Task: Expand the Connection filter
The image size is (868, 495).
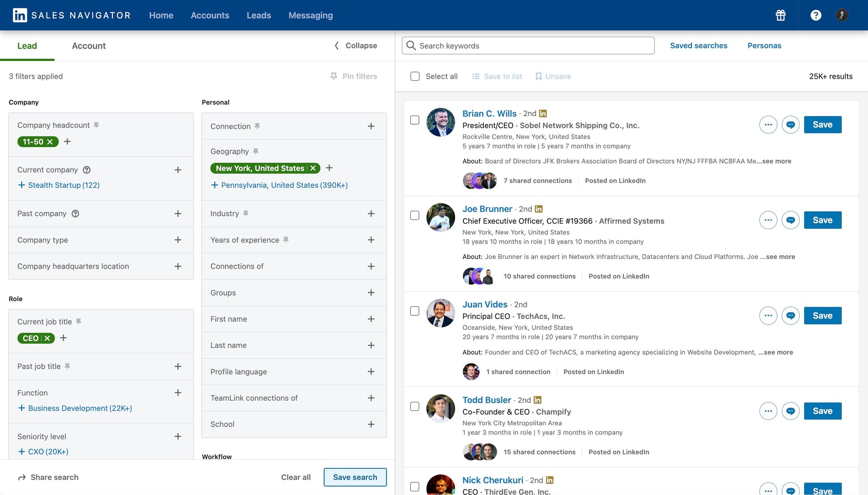Action: [x=371, y=126]
